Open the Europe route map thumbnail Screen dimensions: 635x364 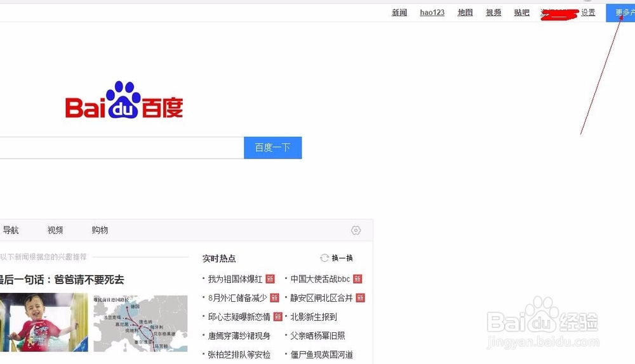click(140, 323)
